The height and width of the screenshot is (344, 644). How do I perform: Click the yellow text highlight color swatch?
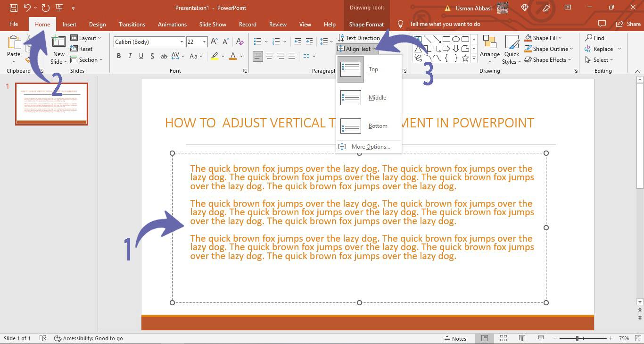click(215, 56)
